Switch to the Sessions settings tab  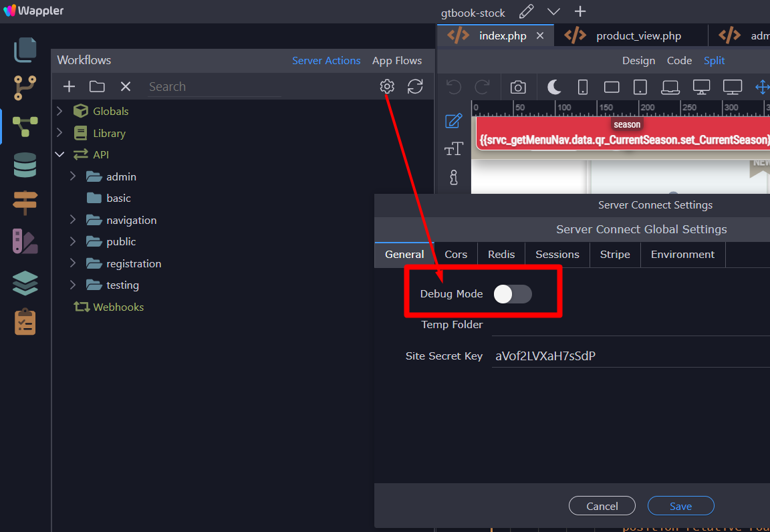coord(557,255)
